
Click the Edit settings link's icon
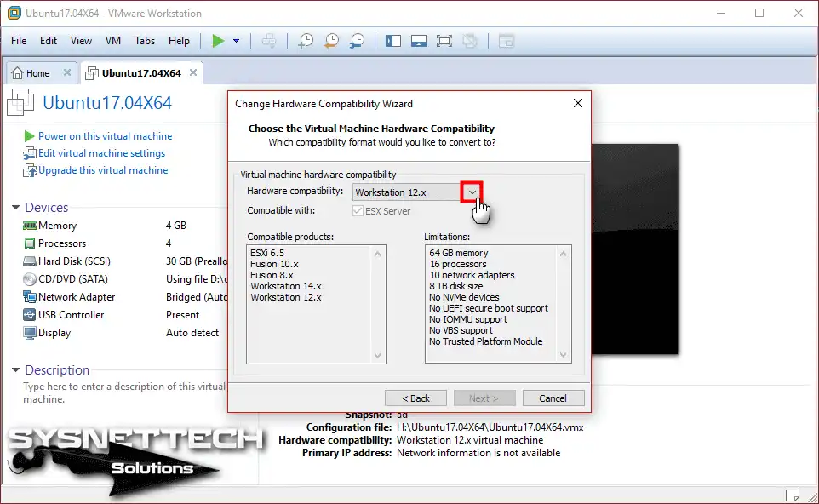[29, 153]
